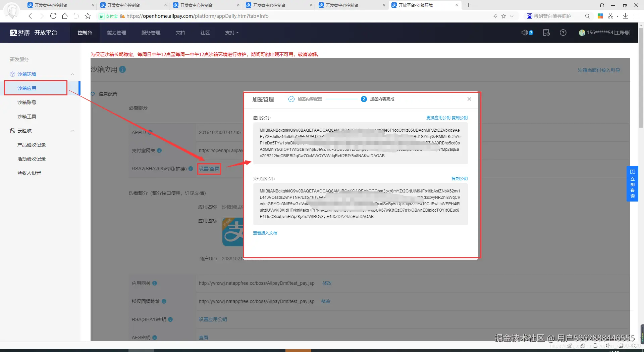This screenshot has height=352, width=644.
Task: Open the account menu 156******54
Action: pos(605,33)
